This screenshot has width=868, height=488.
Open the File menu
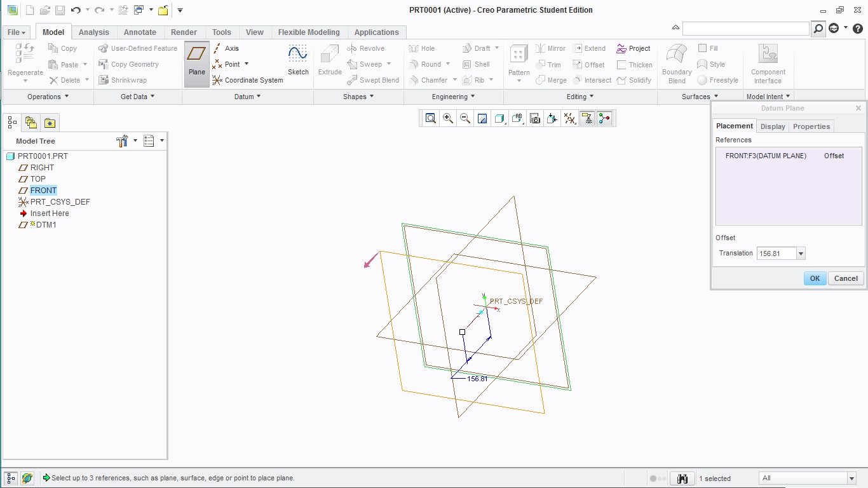click(17, 32)
